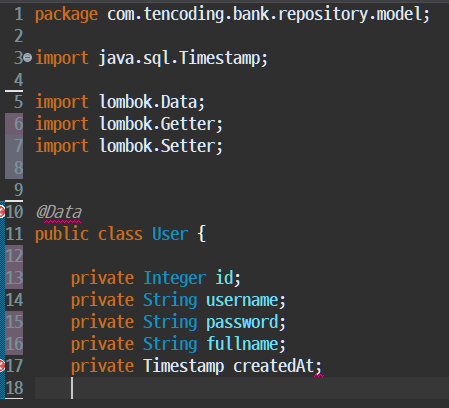Click the username field name
This screenshot has height=408, width=449.
[x=242, y=300]
